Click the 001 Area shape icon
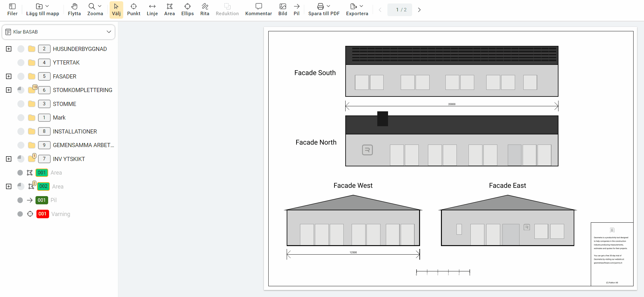This screenshot has height=297, width=644. coord(30,173)
